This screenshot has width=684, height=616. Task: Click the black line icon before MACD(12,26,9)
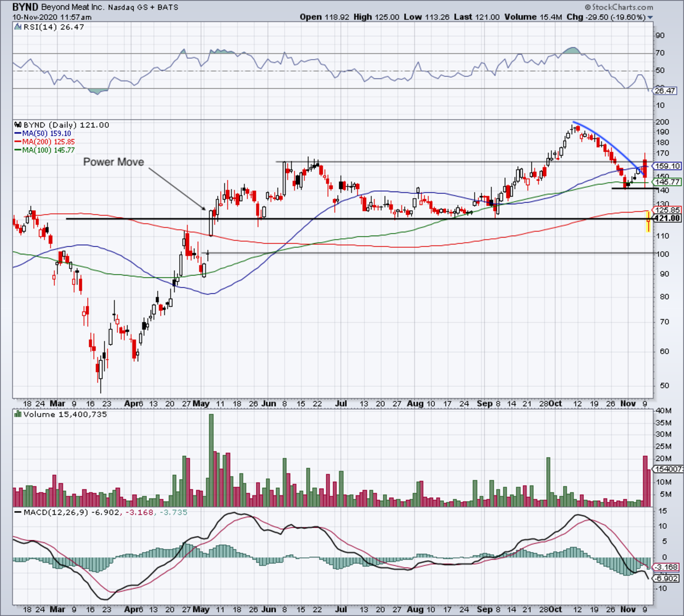[x=18, y=512]
